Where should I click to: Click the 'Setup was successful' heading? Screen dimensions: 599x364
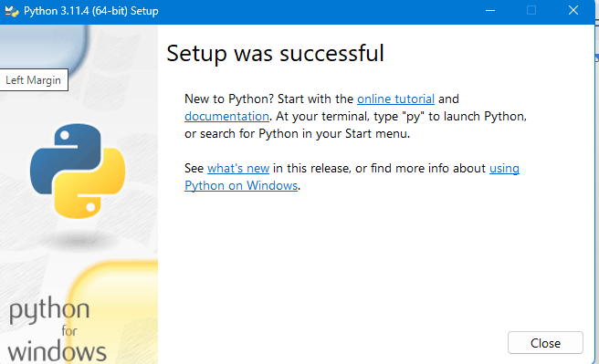(275, 53)
